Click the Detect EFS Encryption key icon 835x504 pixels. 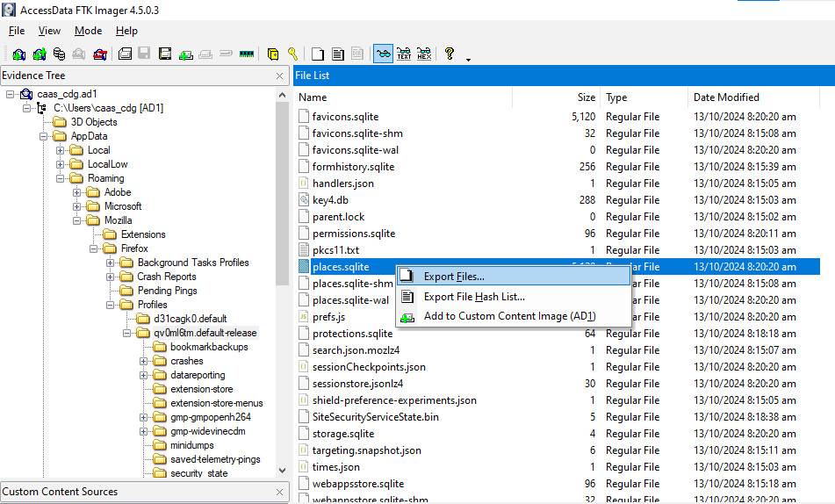point(293,54)
